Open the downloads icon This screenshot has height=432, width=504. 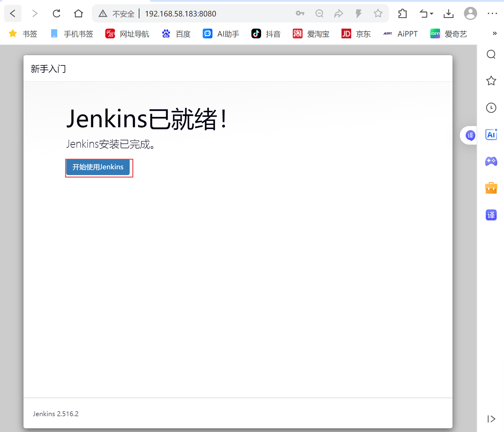click(449, 13)
